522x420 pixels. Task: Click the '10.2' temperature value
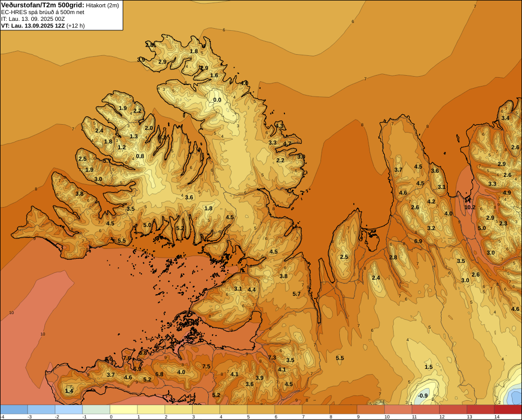pos(470,207)
